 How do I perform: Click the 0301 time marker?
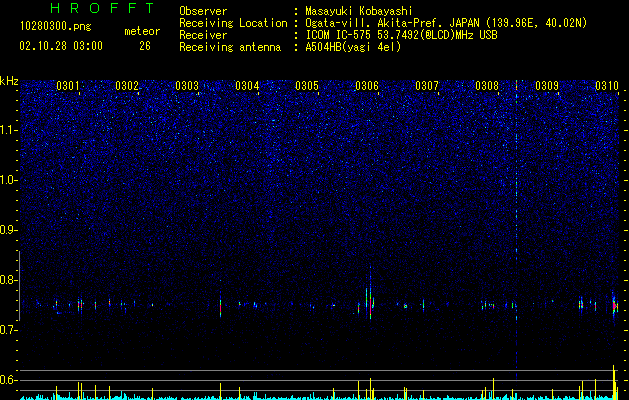coord(68,86)
